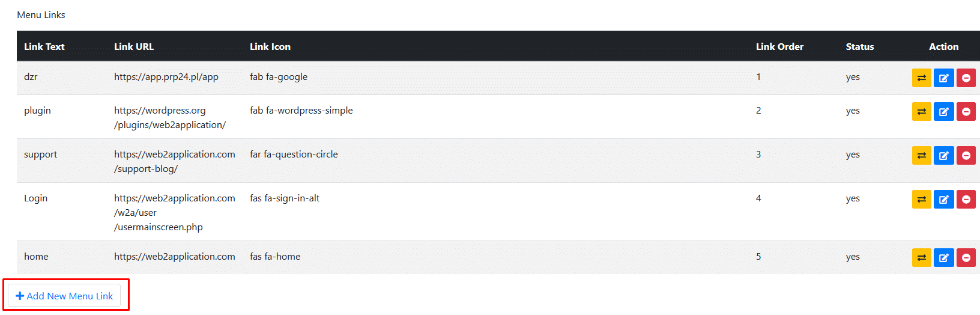This screenshot has width=980, height=315.
Task: Delete the support menu link
Action: (966, 155)
